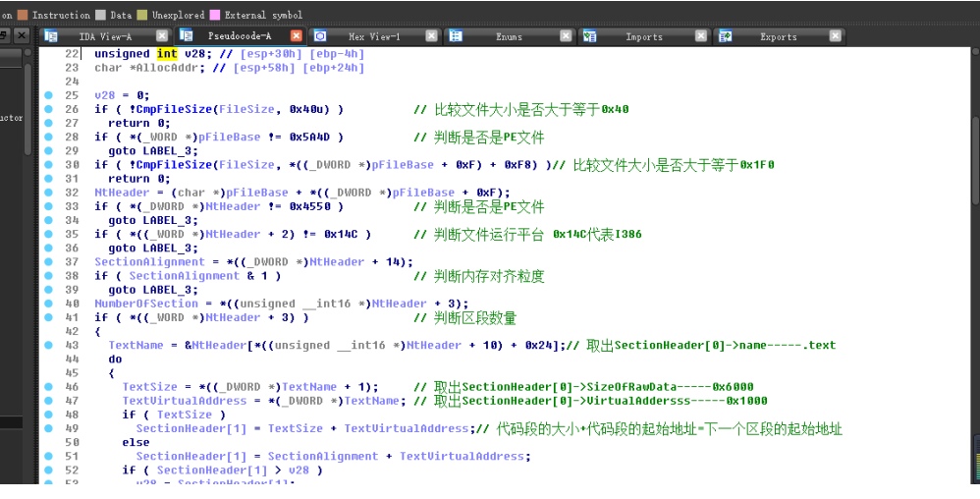Image resolution: width=980 pixels, height=499 pixels.
Task: Click SectionAlignment variable on line 37
Action: (x=150, y=262)
